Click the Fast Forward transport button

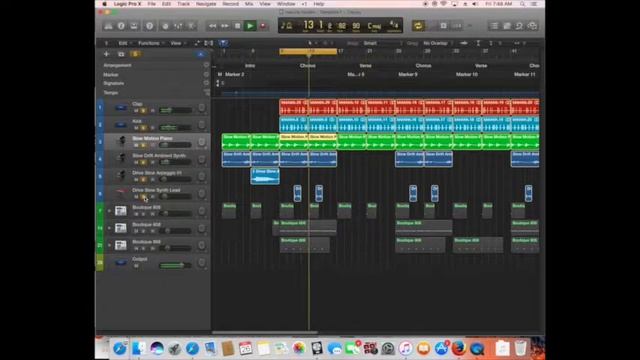point(225,26)
